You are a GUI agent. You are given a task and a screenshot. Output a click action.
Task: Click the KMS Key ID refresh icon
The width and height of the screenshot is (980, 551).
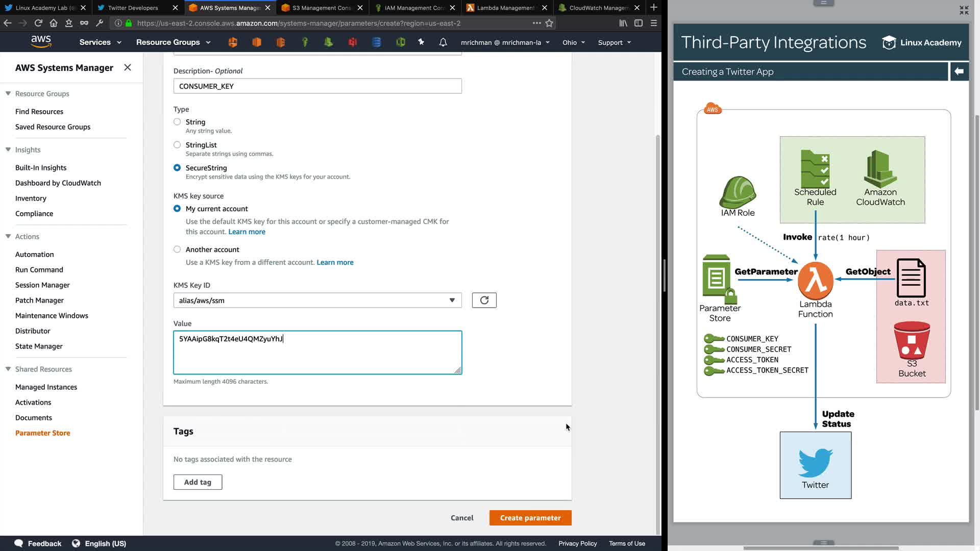click(x=484, y=300)
